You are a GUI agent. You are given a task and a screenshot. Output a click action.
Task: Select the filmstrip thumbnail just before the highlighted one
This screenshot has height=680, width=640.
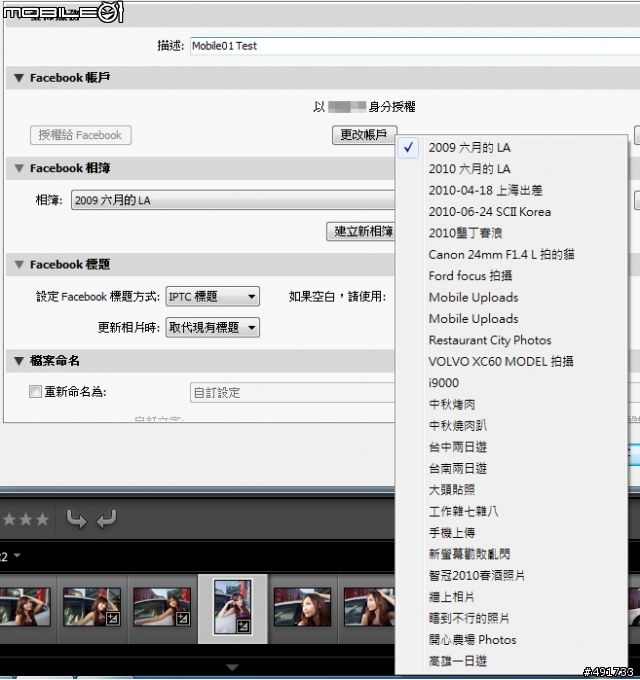point(162,607)
